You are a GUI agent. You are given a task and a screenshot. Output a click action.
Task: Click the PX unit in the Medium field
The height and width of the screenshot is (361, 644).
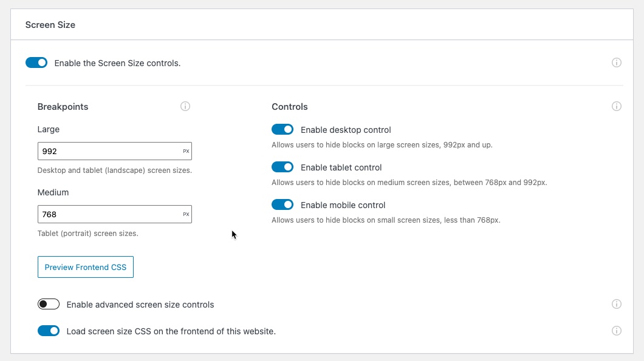(x=186, y=214)
